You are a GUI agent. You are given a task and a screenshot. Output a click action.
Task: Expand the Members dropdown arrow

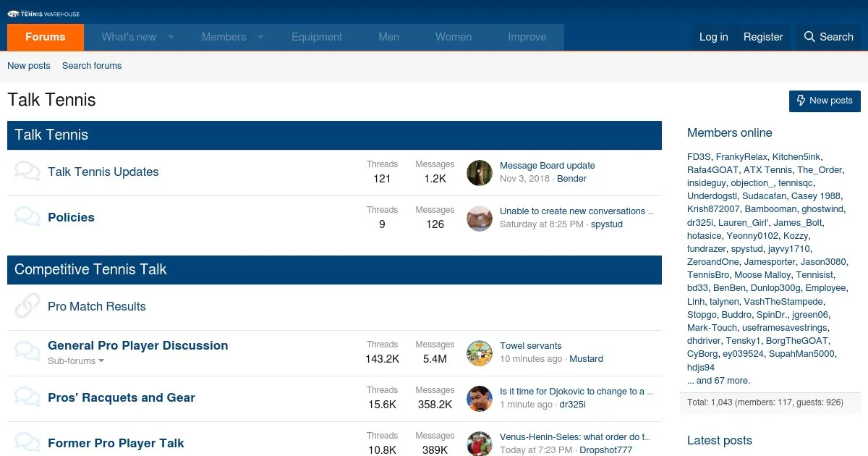260,37
